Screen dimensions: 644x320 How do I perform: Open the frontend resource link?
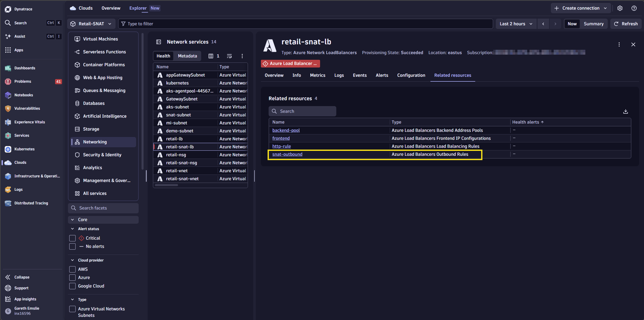coord(281,138)
